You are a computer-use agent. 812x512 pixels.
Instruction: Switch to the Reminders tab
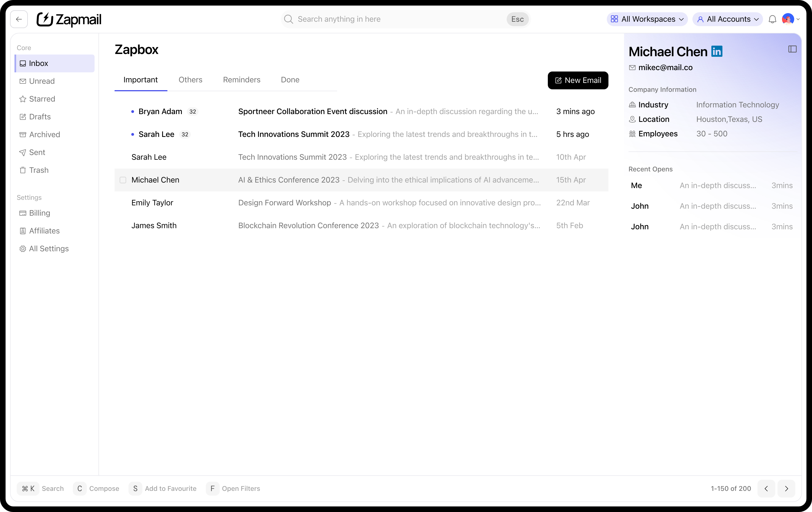tap(242, 80)
